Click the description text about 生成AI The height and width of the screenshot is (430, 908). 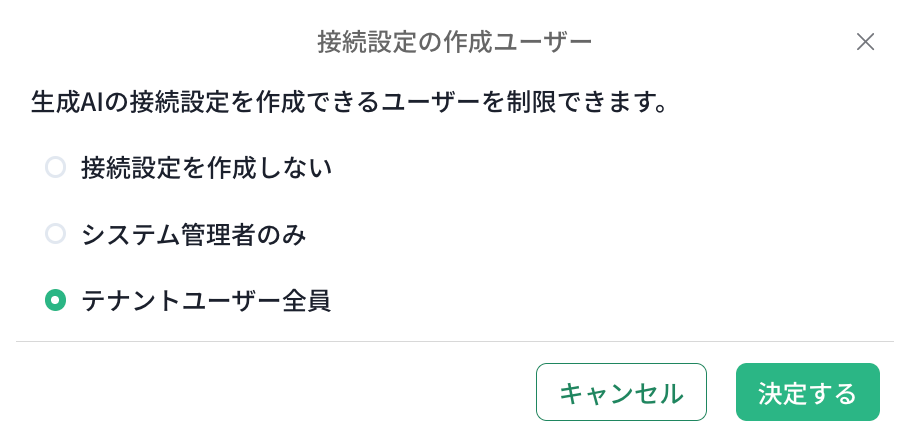click(x=349, y=102)
